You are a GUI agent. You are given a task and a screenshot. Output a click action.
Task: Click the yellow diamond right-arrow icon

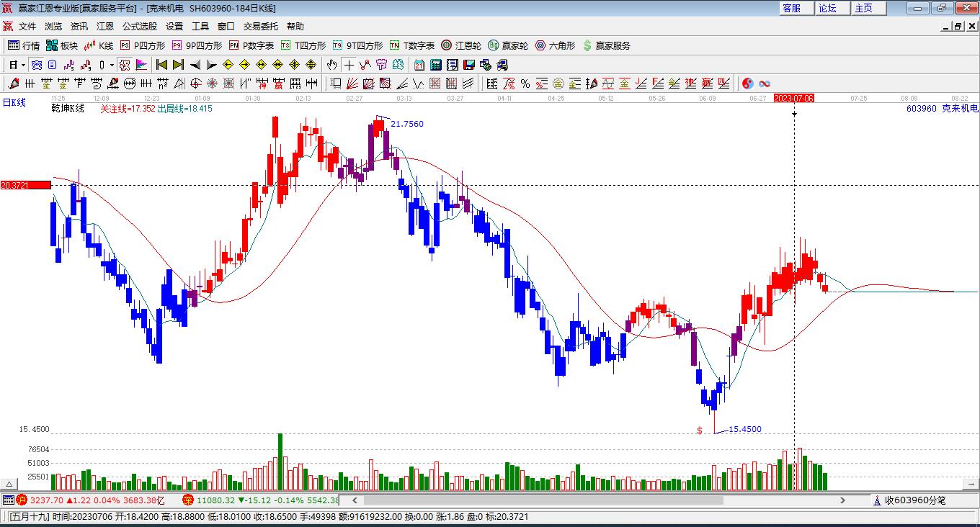coord(244,65)
